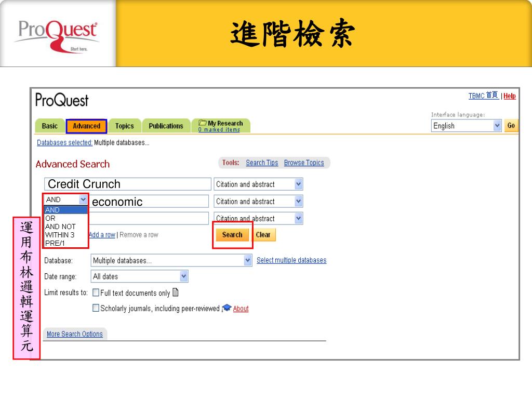Switch to the Basic tab
The width and height of the screenshot is (532, 399).
[49, 126]
